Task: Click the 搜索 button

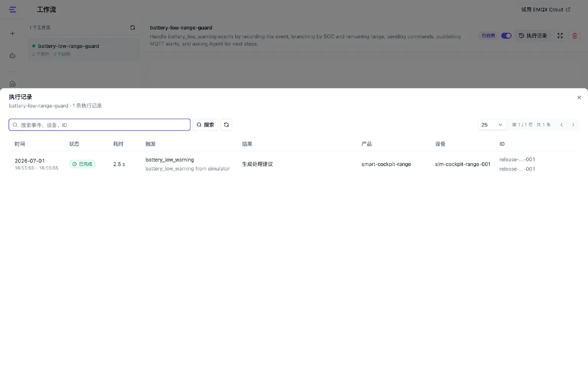Action: point(205,125)
